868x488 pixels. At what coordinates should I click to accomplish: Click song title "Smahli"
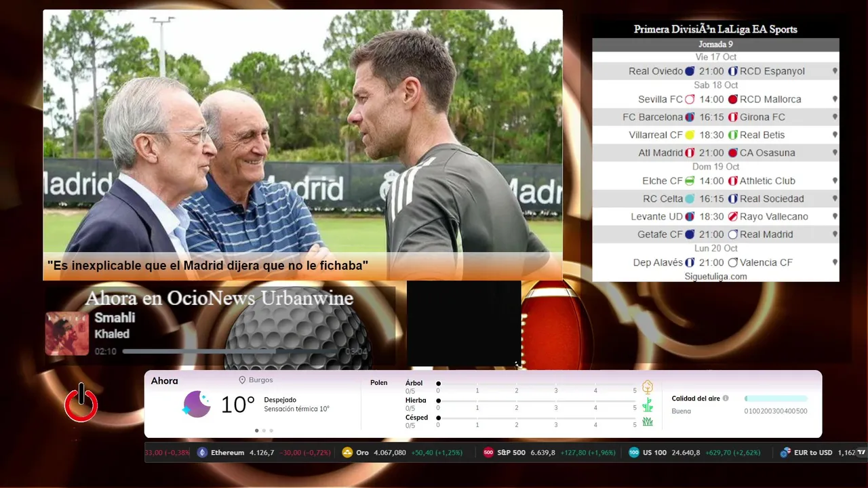point(115,318)
